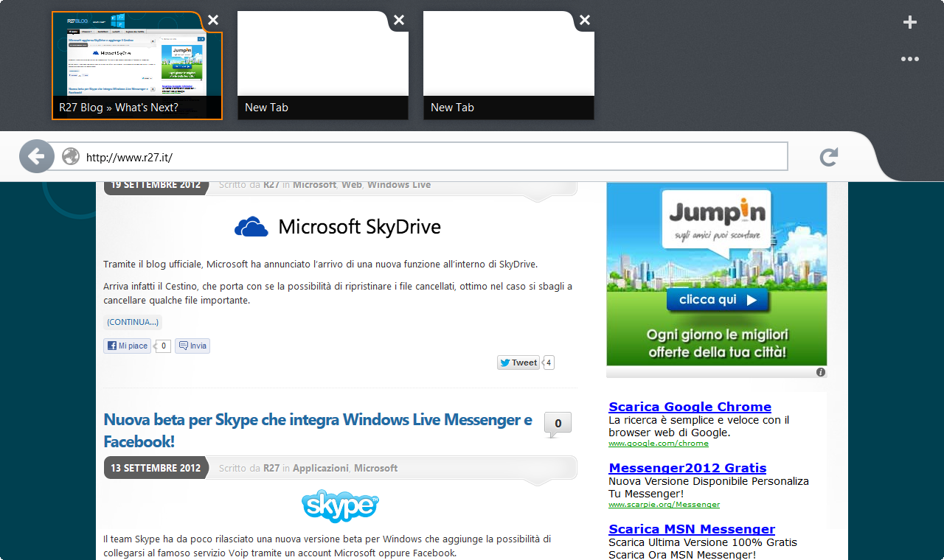Open the three-dot tab options menu

910,59
